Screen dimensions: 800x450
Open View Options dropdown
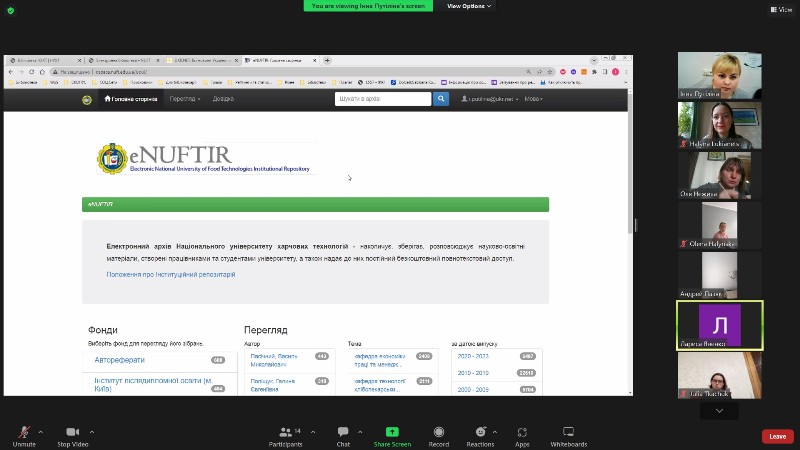point(469,6)
